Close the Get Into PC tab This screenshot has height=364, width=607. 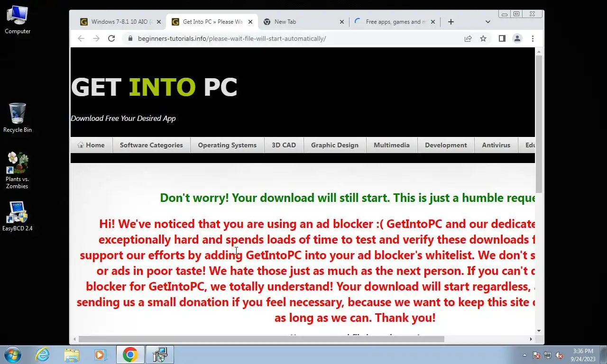point(250,22)
